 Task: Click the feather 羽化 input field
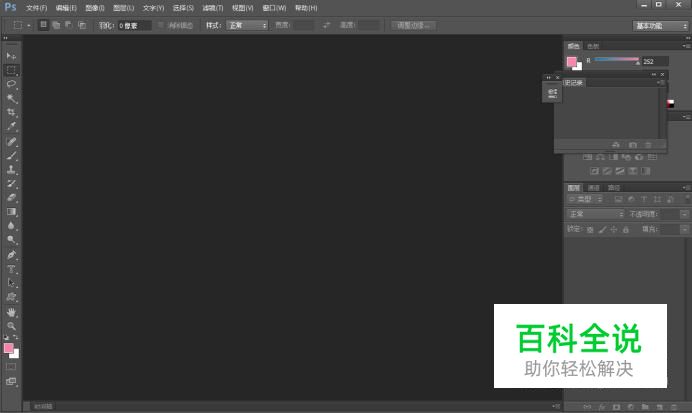135,26
